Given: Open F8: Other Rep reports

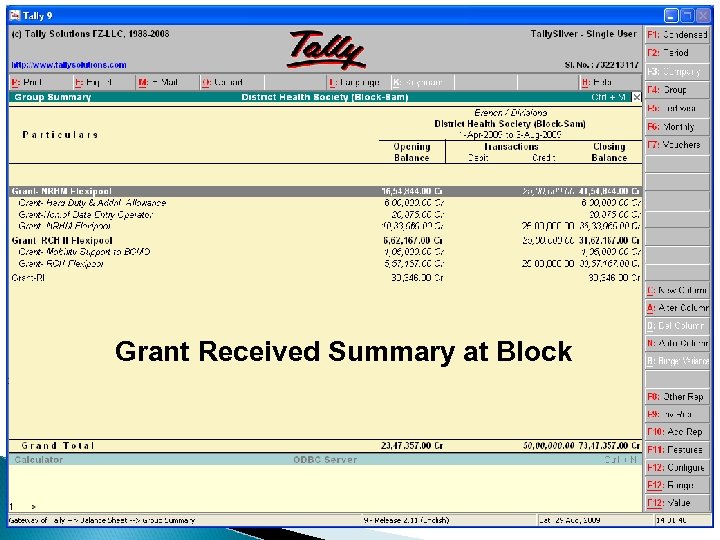Looking at the screenshot, I should tap(677, 397).
